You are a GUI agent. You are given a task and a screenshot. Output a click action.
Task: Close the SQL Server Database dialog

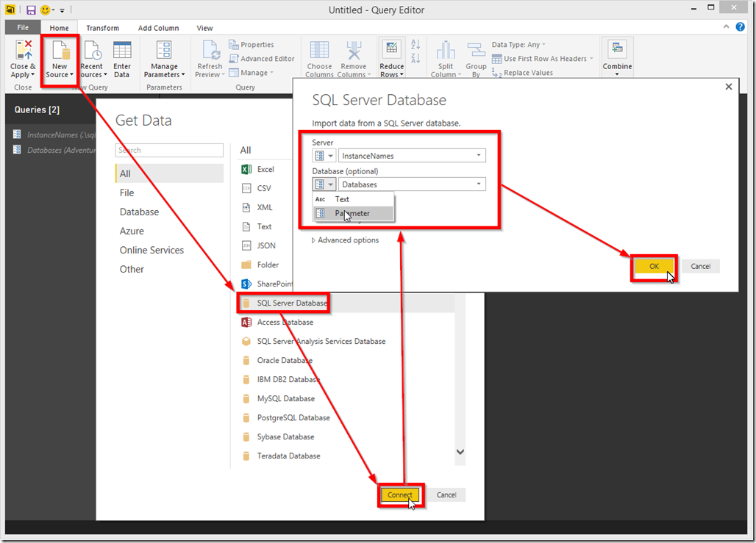pos(729,87)
